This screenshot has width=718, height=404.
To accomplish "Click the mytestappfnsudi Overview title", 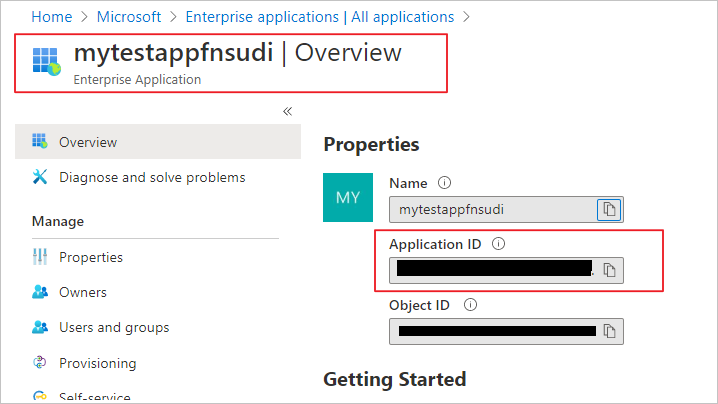I will 238,53.
